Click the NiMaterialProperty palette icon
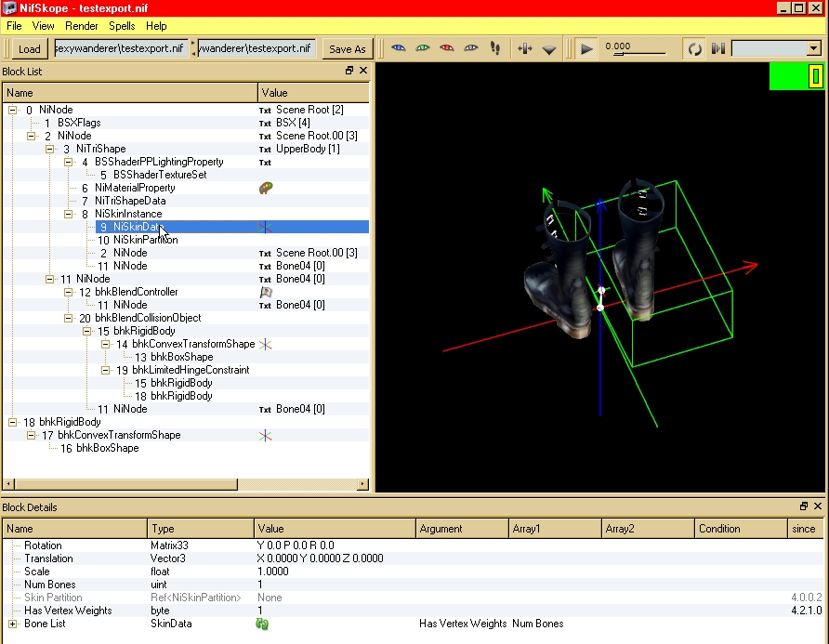 pyautogui.click(x=266, y=188)
